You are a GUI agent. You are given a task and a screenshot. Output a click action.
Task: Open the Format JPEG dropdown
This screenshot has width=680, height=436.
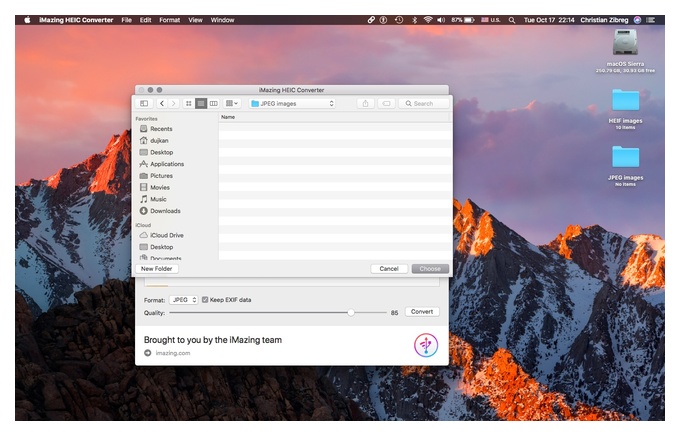click(x=183, y=300)
